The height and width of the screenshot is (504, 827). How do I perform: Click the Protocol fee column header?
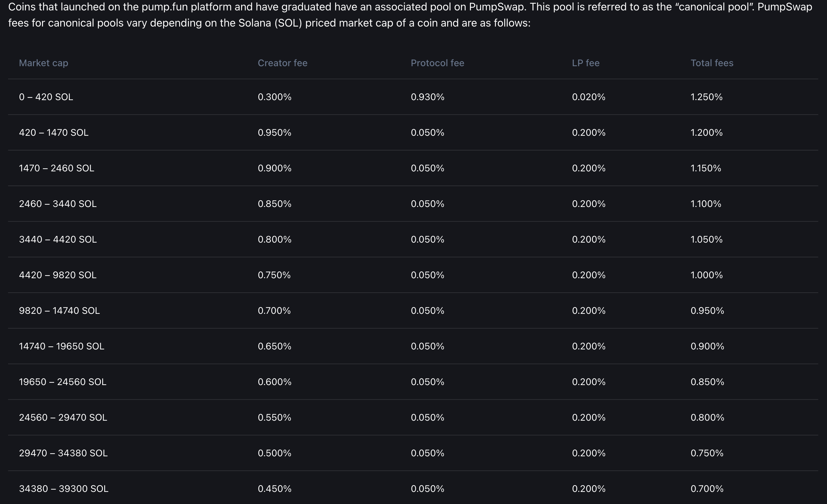pos(437,63)
